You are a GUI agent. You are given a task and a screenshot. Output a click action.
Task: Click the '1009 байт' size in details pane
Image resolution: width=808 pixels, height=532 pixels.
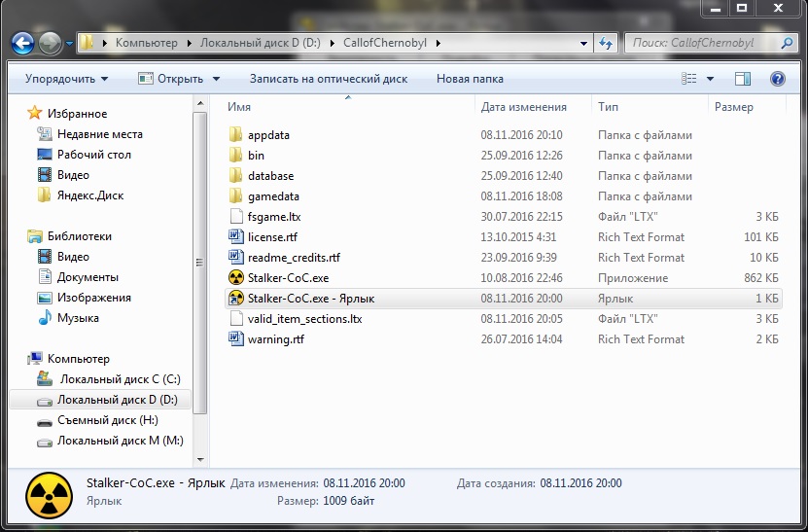pyautogui.click(x=349, y=501)
